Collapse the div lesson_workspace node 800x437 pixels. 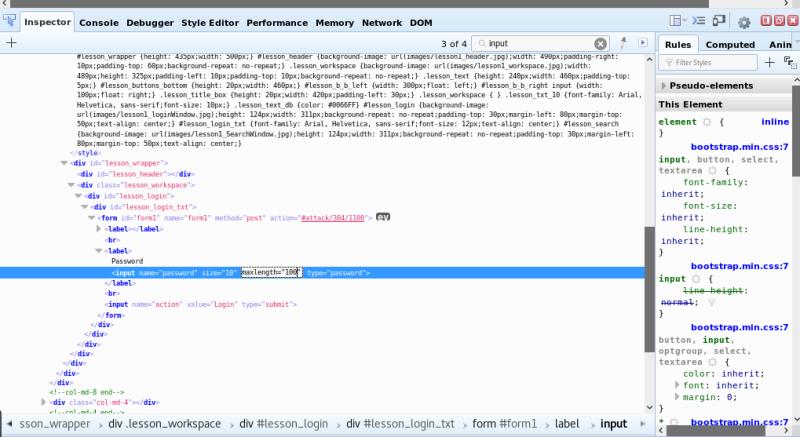pos(71,185)
